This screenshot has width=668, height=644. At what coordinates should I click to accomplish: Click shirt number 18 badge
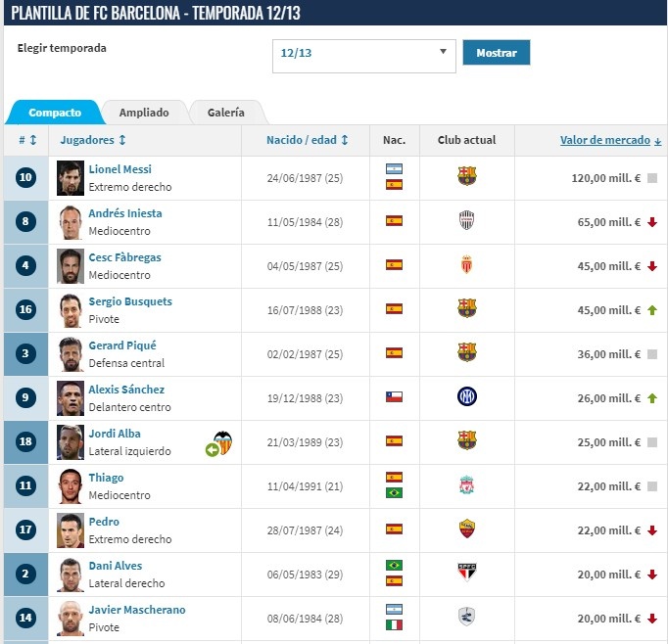point(25,441)
